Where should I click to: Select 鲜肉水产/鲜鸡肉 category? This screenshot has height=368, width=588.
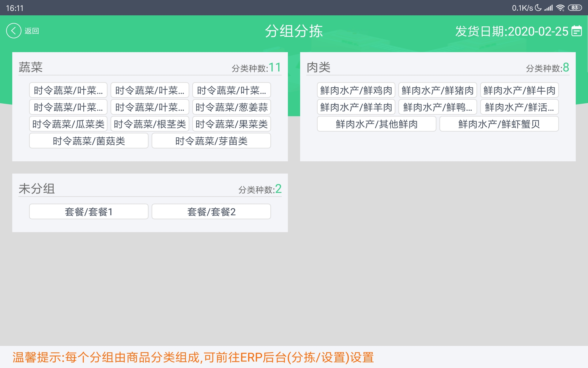(356, 90)
